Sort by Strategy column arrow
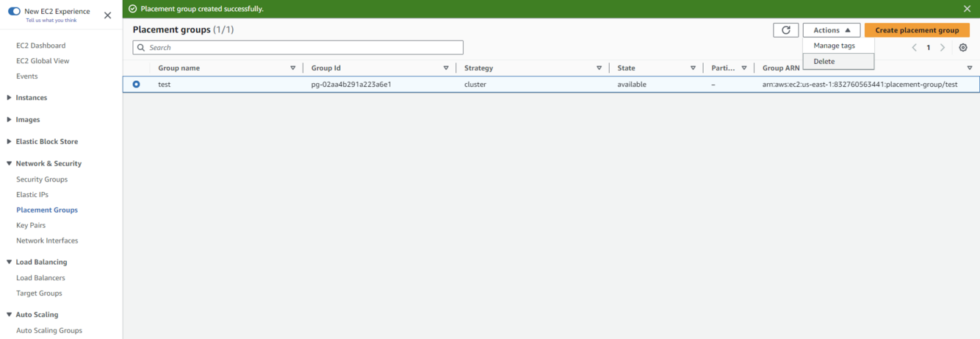Image resolution: width=980 pixels, height=339 pixels. [x=599, y=68]
